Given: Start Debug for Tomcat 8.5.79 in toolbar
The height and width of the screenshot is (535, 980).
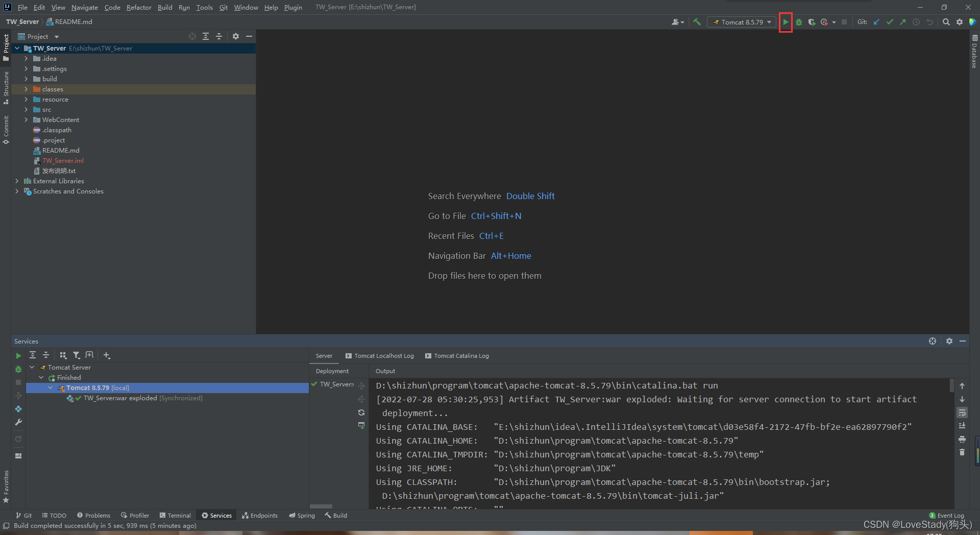Looking at the screenshot, I should [799, 22].
